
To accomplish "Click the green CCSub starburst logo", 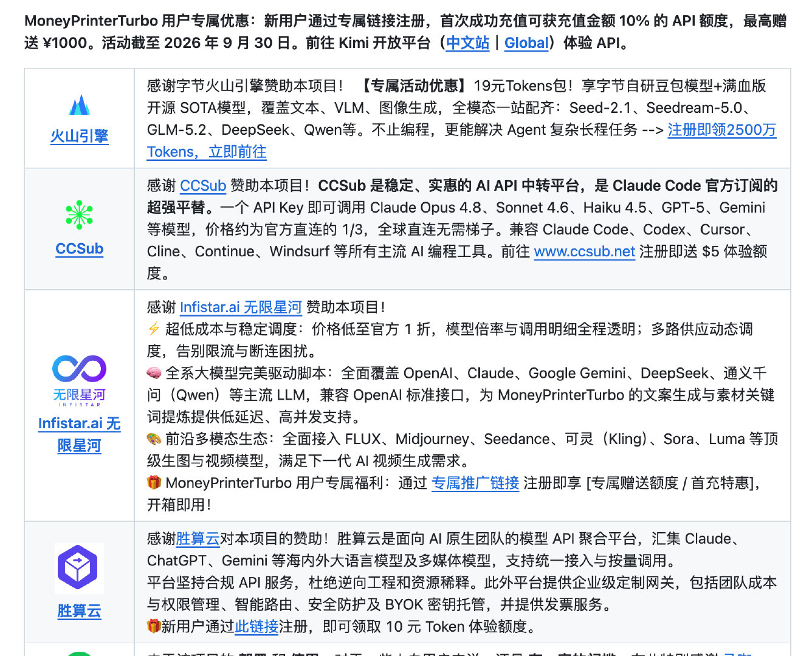I will click(x=80, y=214).
